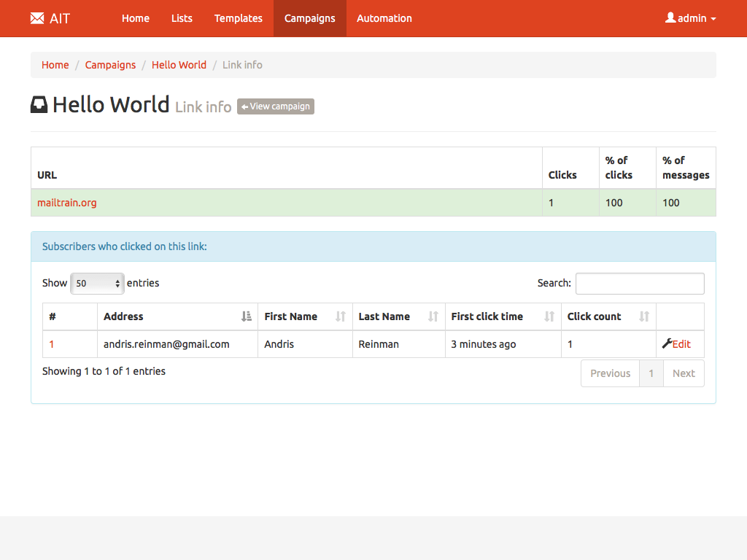Open the mailtrain.org link

(67, 203)
